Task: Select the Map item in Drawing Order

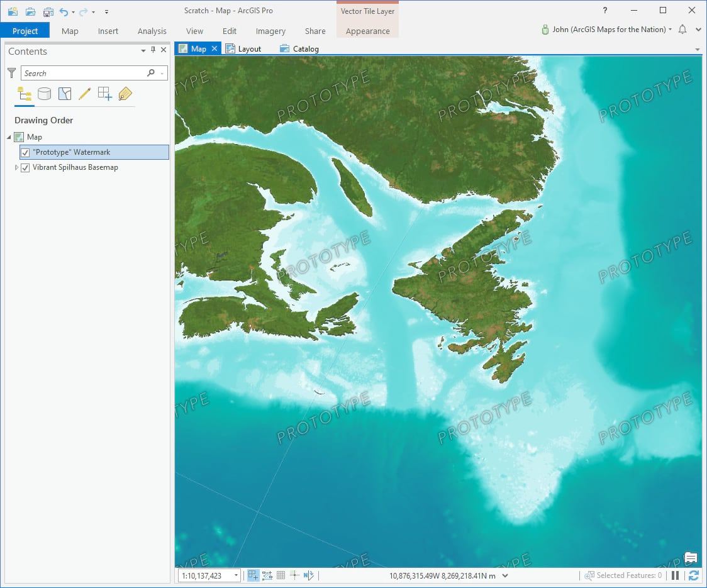Action: pos(34,137)
